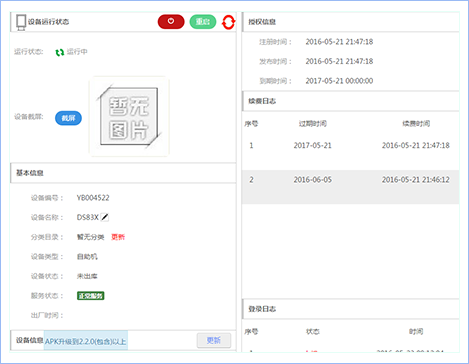Click the 出厂时间 label

(x=47, y=315)
